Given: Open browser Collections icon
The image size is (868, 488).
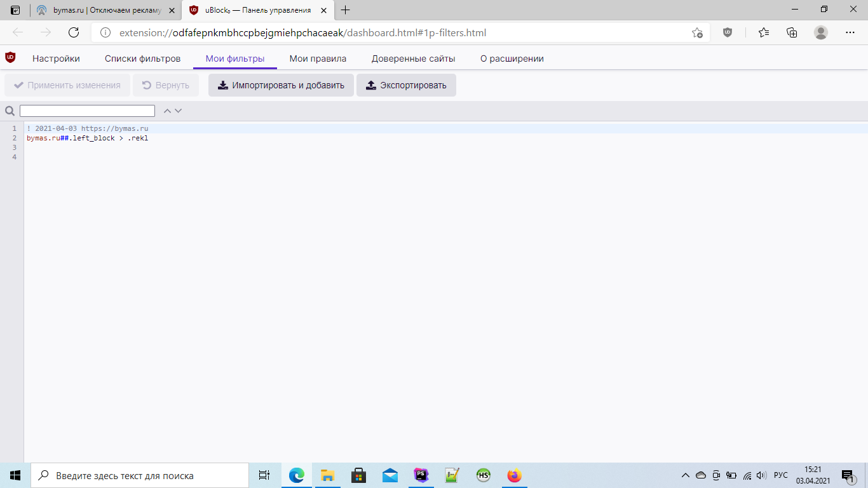Looking at the screenshot, I should (x=792, y=32).
